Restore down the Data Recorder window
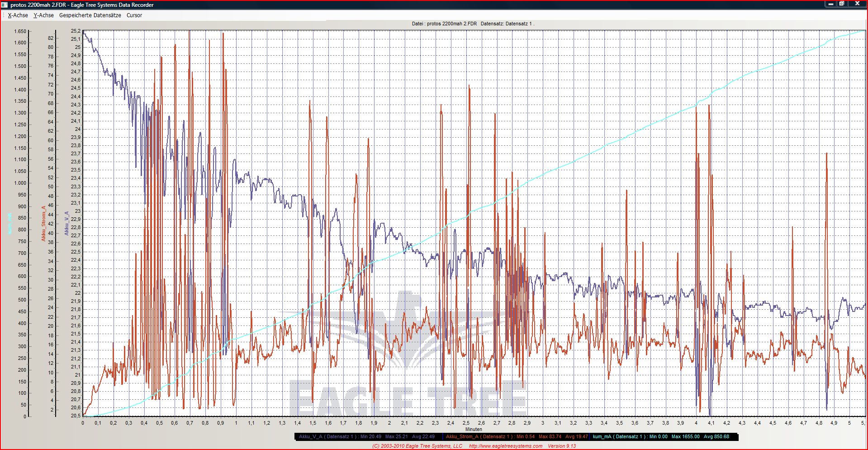Image resolution: width=868 pixels, height=450 pixels. 842,4
